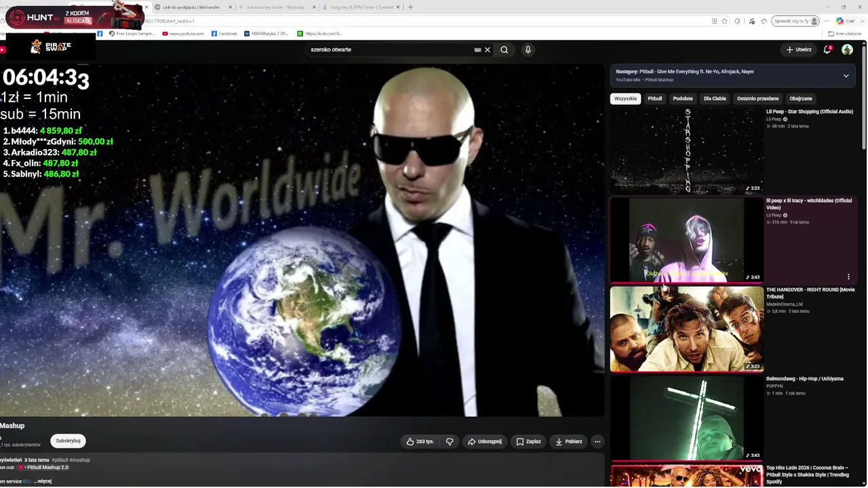Bookmark this page with the address bar star

pyautogui.click(x=725, y=21)
